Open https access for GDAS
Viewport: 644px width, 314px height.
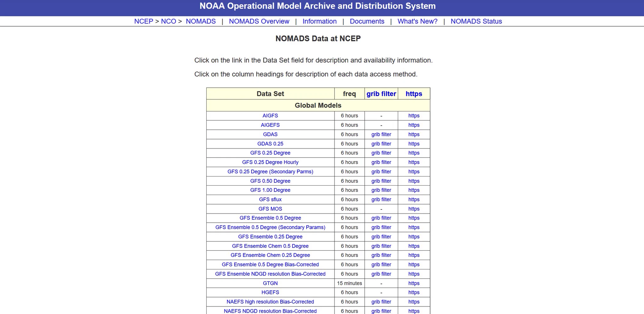pos(414,134)
